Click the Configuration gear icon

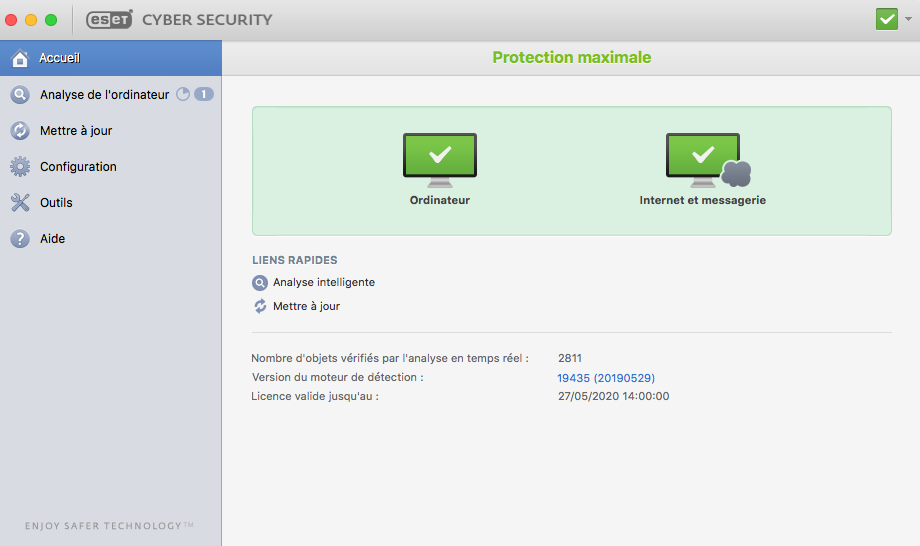[x=20, y=167]
